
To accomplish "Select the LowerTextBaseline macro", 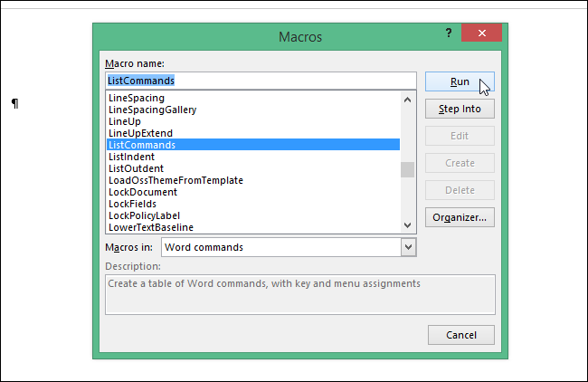I will (253, 227).
